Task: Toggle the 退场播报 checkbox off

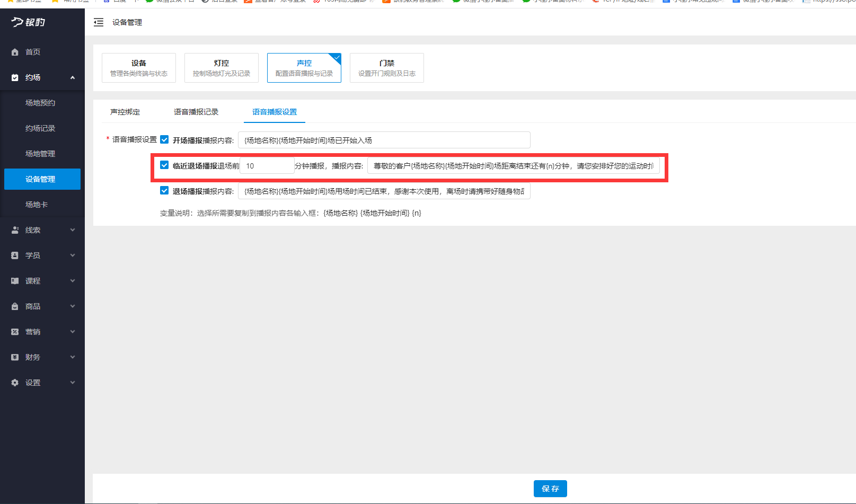Action: (x=164, y=190)
